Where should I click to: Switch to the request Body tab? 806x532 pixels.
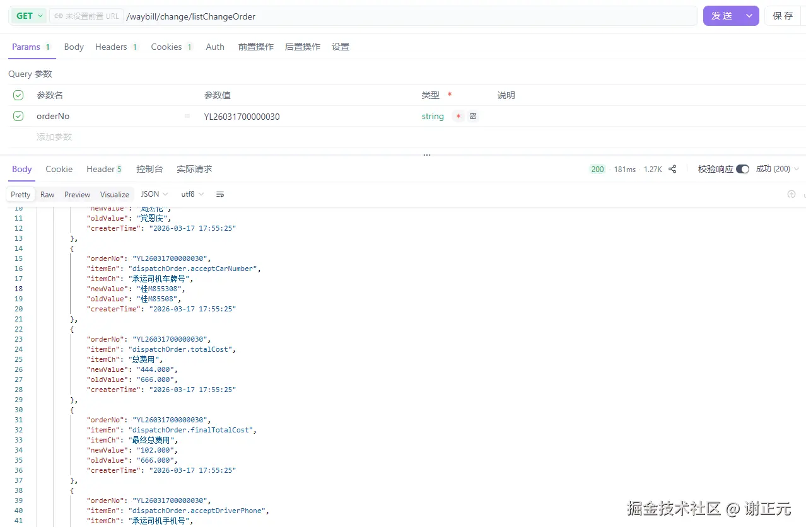click(74, 47)
